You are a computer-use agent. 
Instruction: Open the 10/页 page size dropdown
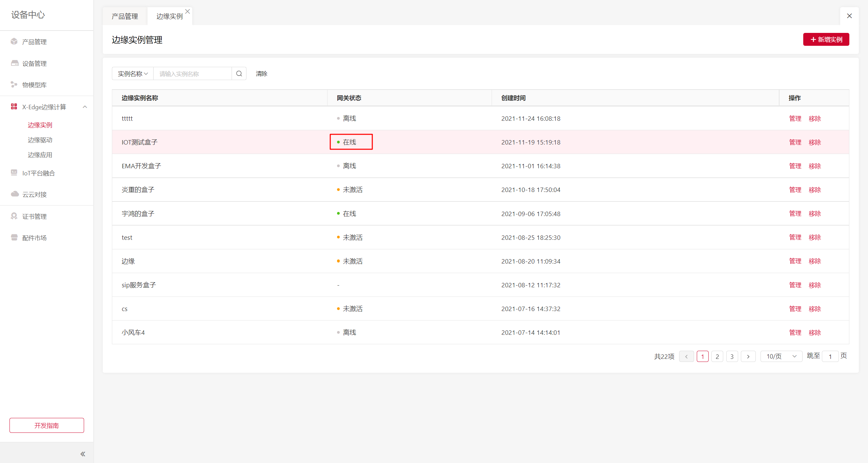click(781, 356)
